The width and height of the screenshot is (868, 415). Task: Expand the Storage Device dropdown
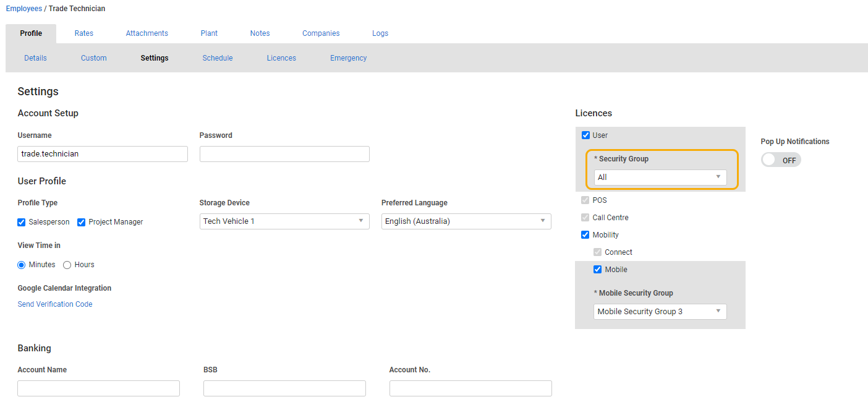(284, 221)
